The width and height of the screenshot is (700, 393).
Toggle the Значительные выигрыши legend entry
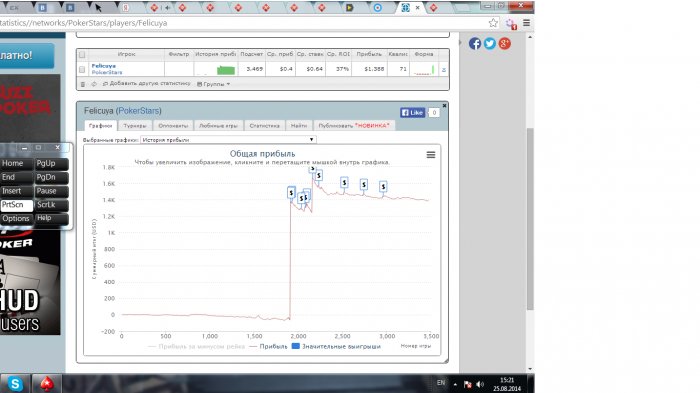click(336, 346)
